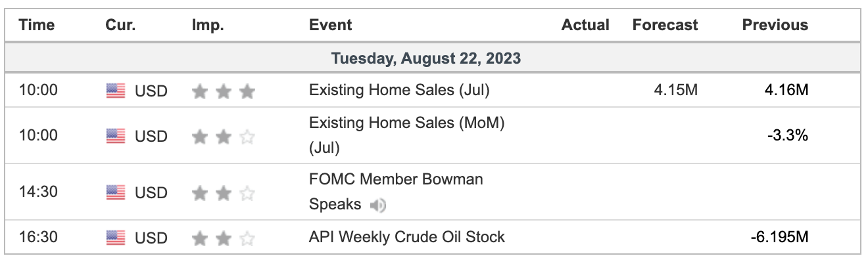Click US flag in FOMC Member Bowman row
The height and width of the screenshot is (256, 868).
pos(115,193)
